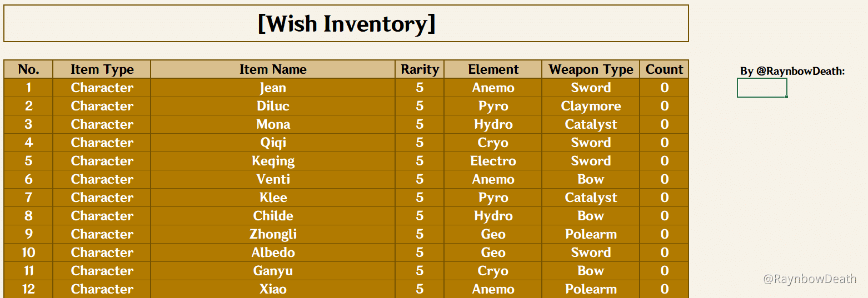Select the Item Type cell for row 7
The width and height of the screenshot is (868, 298).
coord(102,198)
